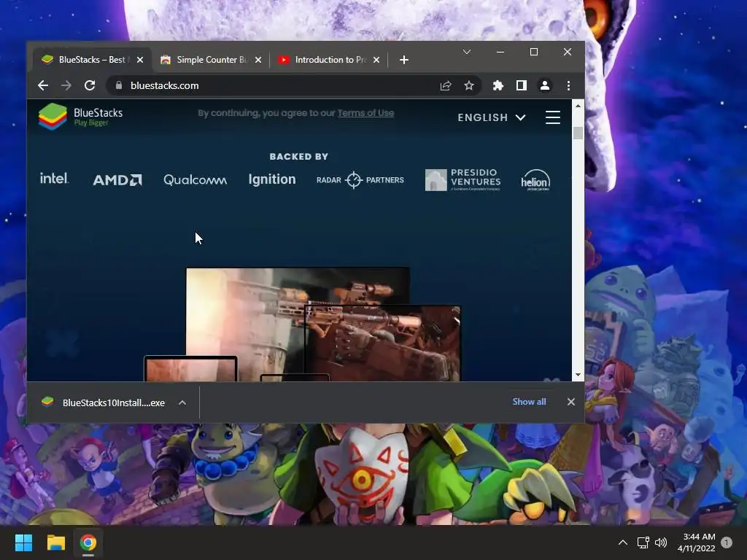Click the vertical scrollbar thumb
The height and width of the screenshot is (560, 747).
[x=578, y=133]
